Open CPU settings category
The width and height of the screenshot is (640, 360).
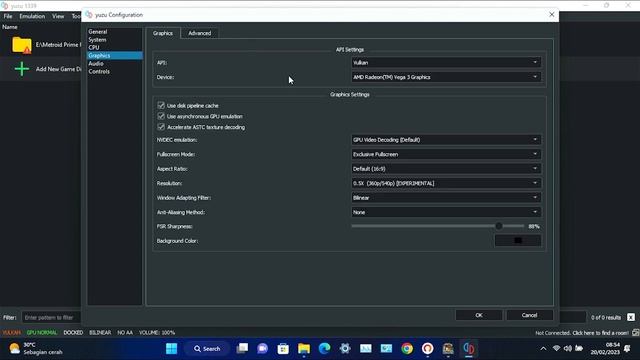coord(94,47)
